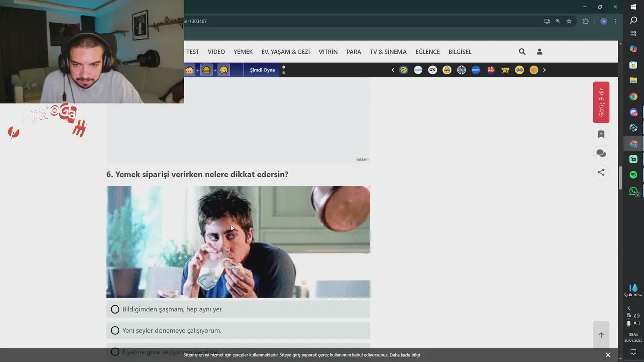The image size is (644, 362).
Task: Click the Chrome install app icon
Action: [x=547, y=21]
